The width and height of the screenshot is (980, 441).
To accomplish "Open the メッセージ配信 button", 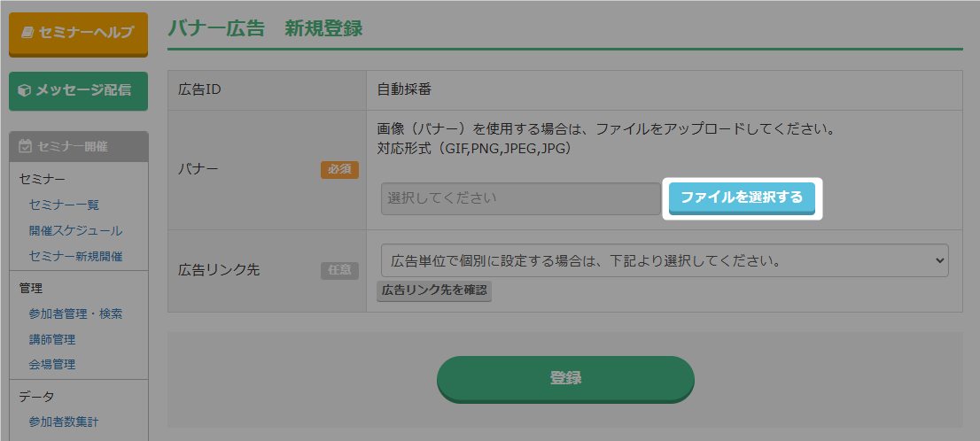I will tap(78, 90).
